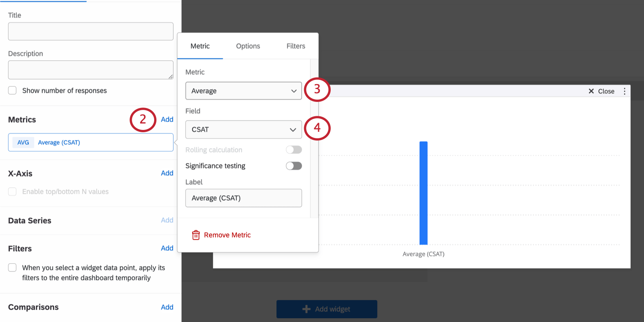Viewport: 644px width, 322px height.
Task: Click into the Title text field
Action: point(91,31)
